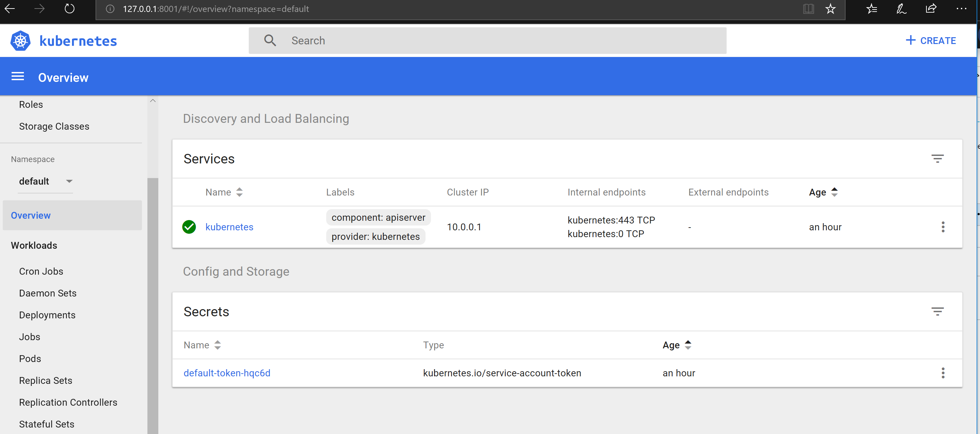Screen dimensions: 980x434
Task: Go to Storage Classes
Action: pyautogui.click(x=54, y=126)
